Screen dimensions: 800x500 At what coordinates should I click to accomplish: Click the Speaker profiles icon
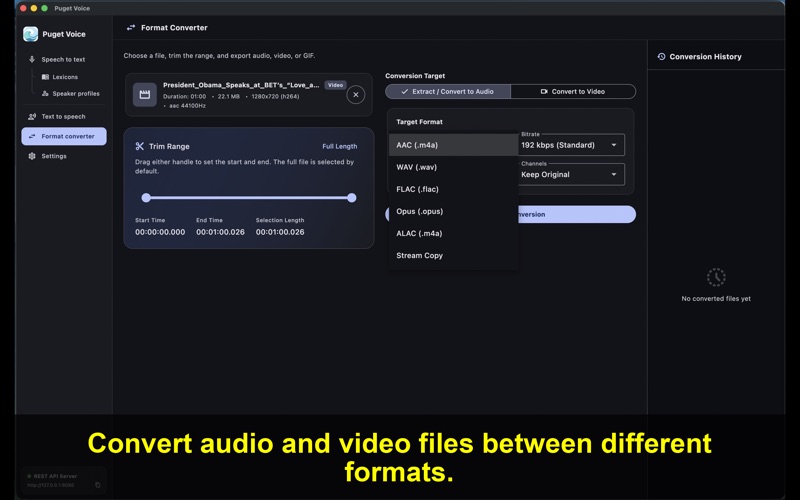pos(45,93)
